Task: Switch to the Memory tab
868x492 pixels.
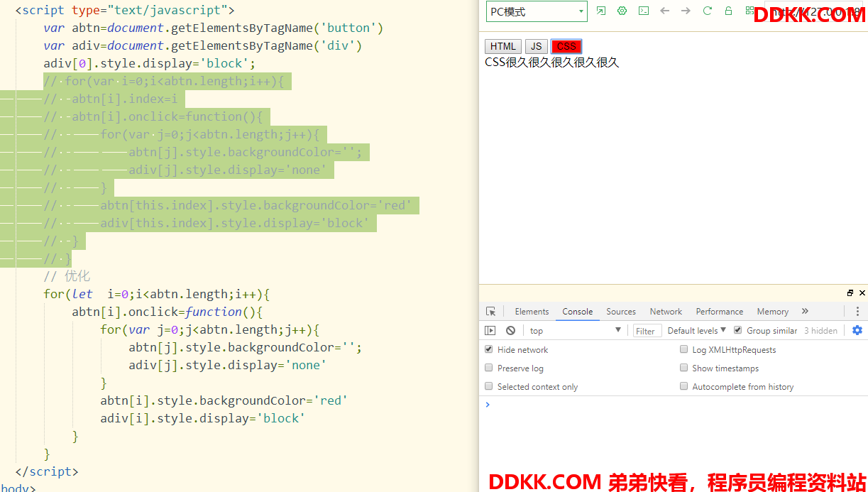Action: pyautogui.click(x=773, y=312)
